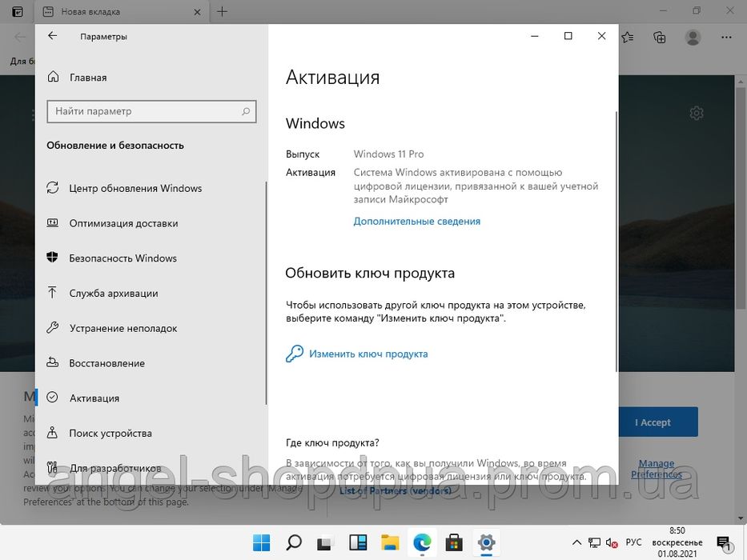Screen dimensions: 747x560
Task: Select Активация in the sidebar
Action: [x=83, y=398]
